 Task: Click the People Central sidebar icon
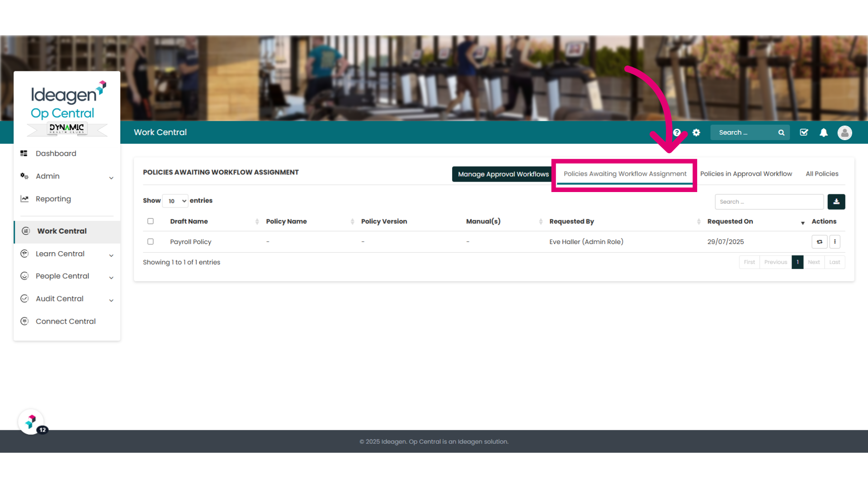[24, 276]
